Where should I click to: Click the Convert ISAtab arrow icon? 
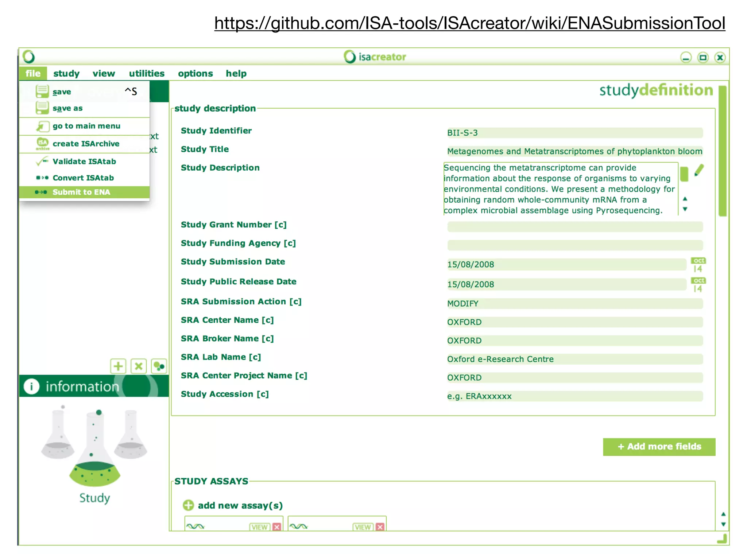[42, 178]
